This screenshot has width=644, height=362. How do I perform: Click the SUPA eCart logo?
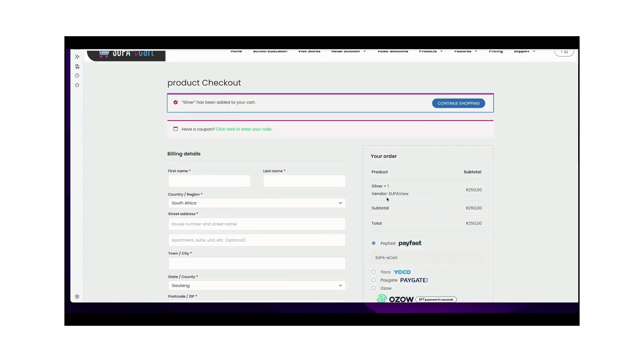126,55
